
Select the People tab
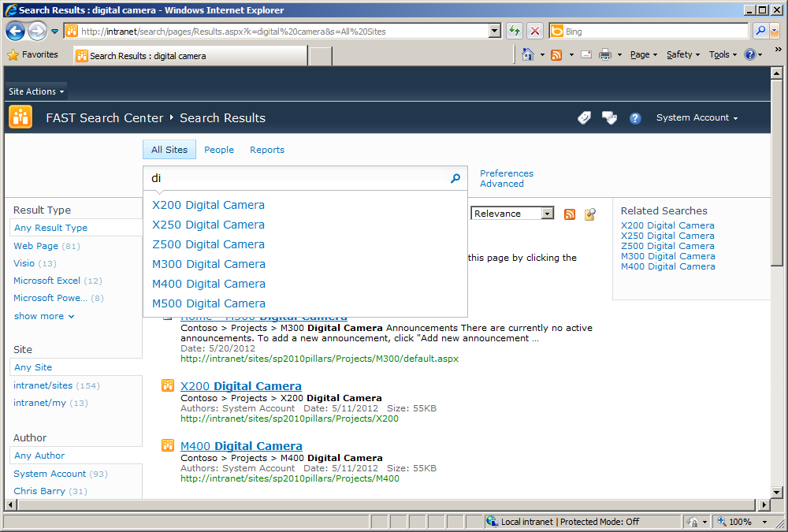[x=219, y=150]
